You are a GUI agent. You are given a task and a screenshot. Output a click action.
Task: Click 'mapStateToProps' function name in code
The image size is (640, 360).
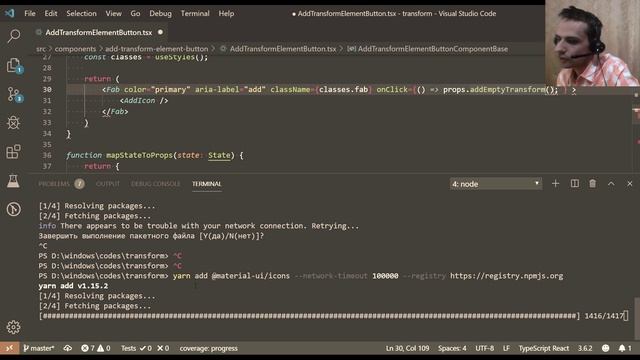coord(139,155)
